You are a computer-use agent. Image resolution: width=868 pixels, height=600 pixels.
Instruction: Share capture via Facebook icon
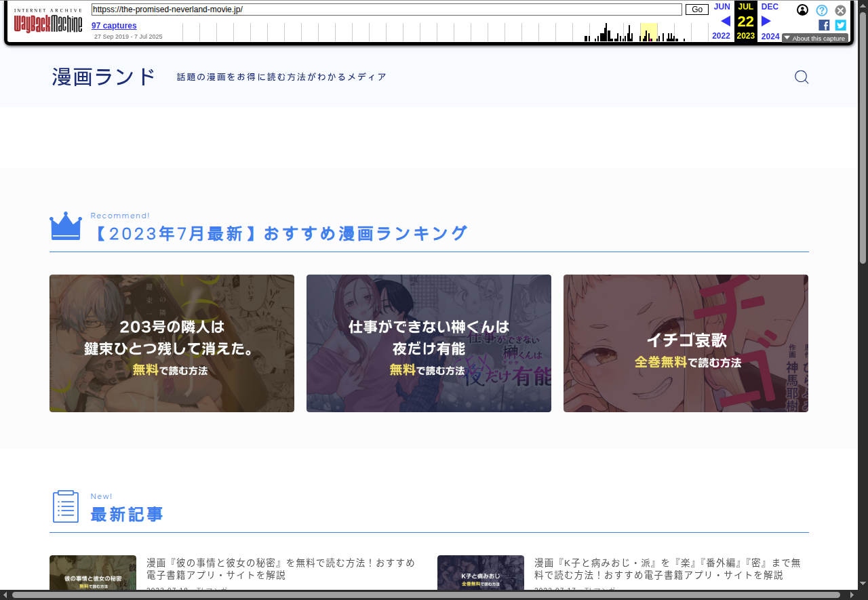click(824, 25)
